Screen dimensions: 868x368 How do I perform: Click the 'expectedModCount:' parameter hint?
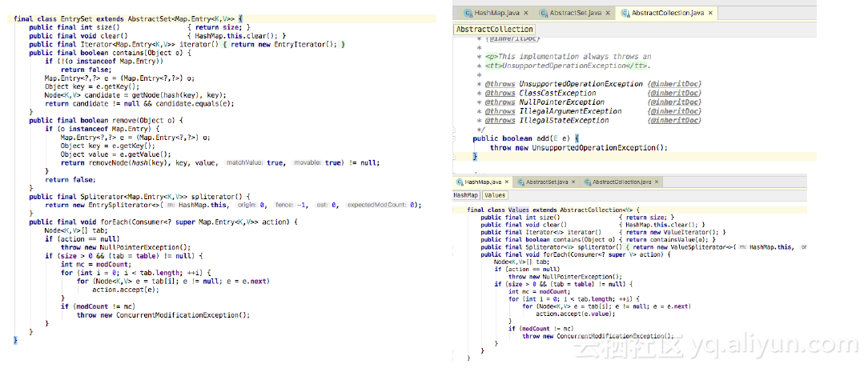[376, 205]
